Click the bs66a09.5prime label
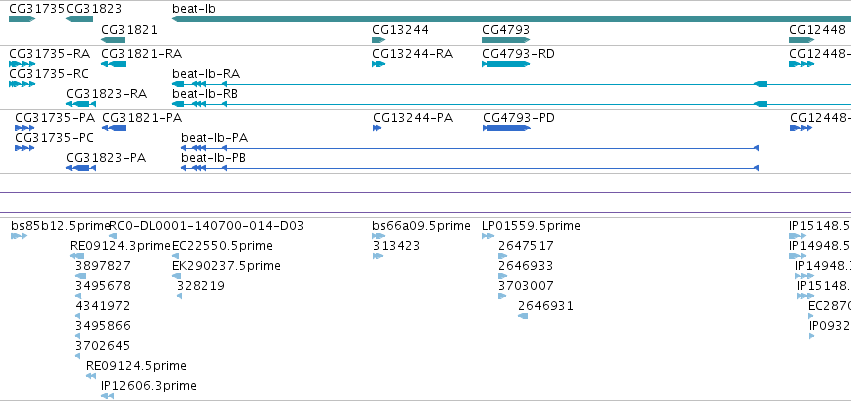Image resolution: width=851 pixels, height=401 pixels. pos(421,226)
